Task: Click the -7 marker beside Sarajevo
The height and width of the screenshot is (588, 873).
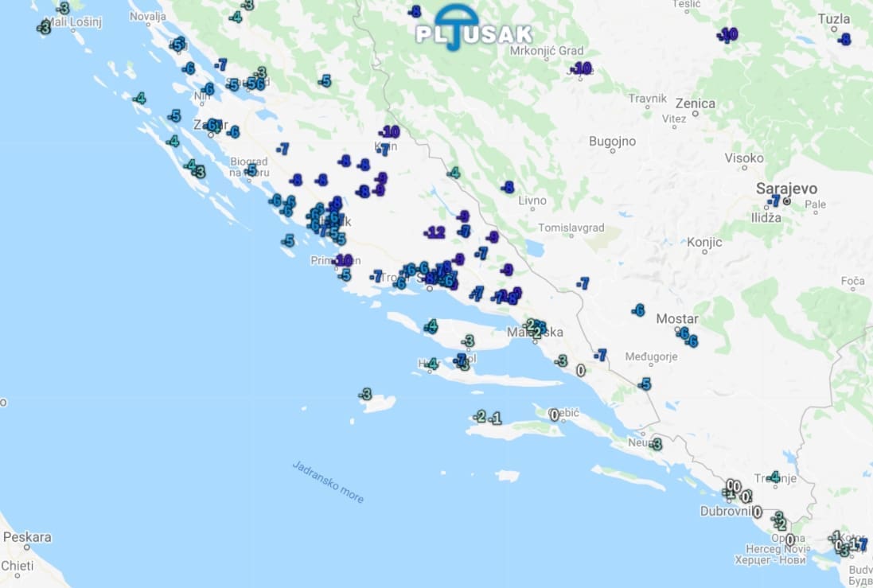Action: coord(774,201)
